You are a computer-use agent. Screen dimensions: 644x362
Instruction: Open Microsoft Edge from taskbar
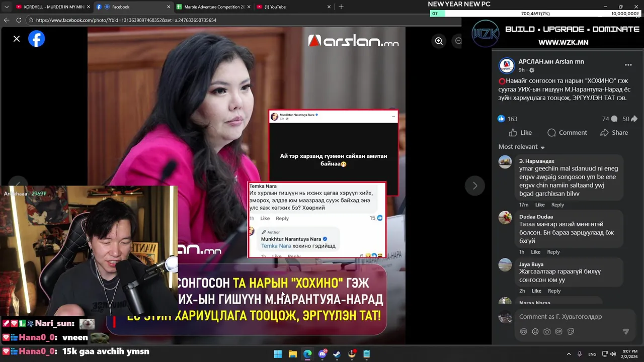point(307,354)
